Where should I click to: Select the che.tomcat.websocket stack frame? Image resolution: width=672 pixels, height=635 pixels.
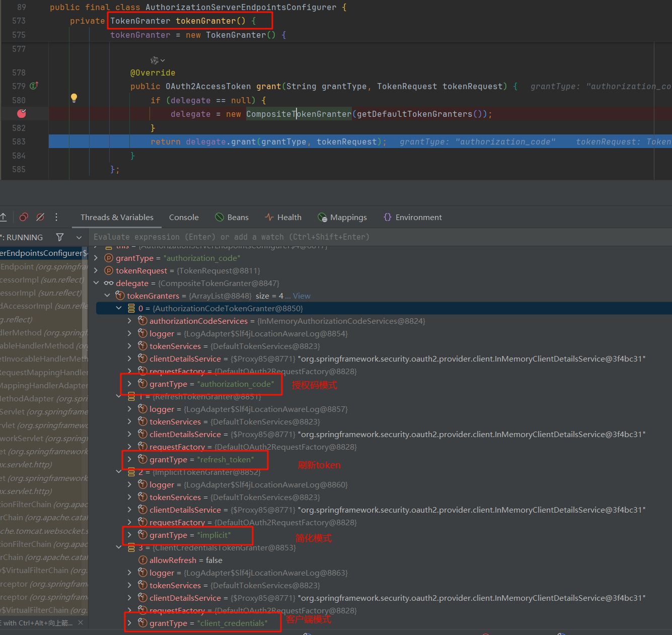44,531
